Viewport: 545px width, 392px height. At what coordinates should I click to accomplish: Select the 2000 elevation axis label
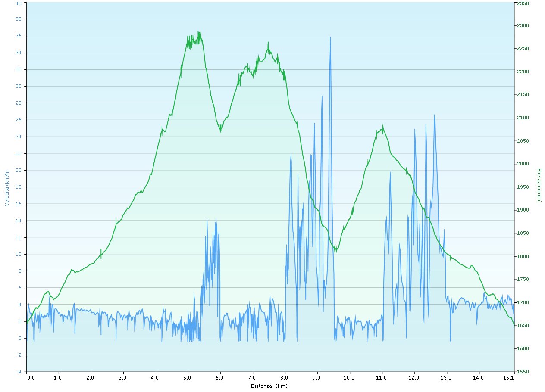click(523, 164)
